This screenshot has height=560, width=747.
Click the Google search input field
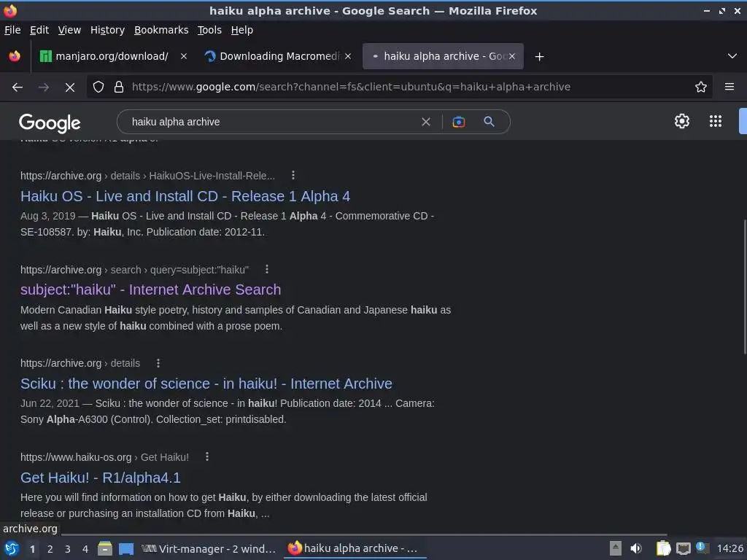[271, 122]
